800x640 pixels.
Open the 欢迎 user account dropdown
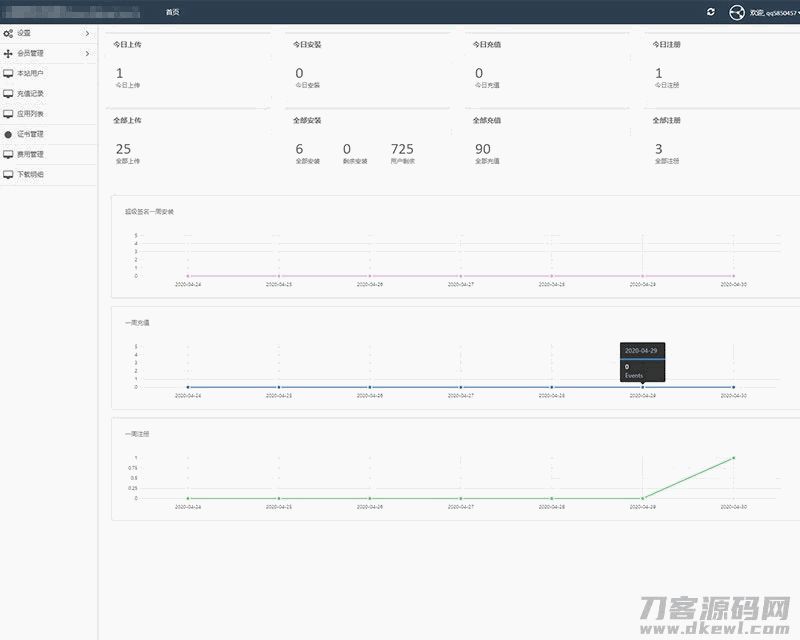pyautogui.click(x=774, y=13)
